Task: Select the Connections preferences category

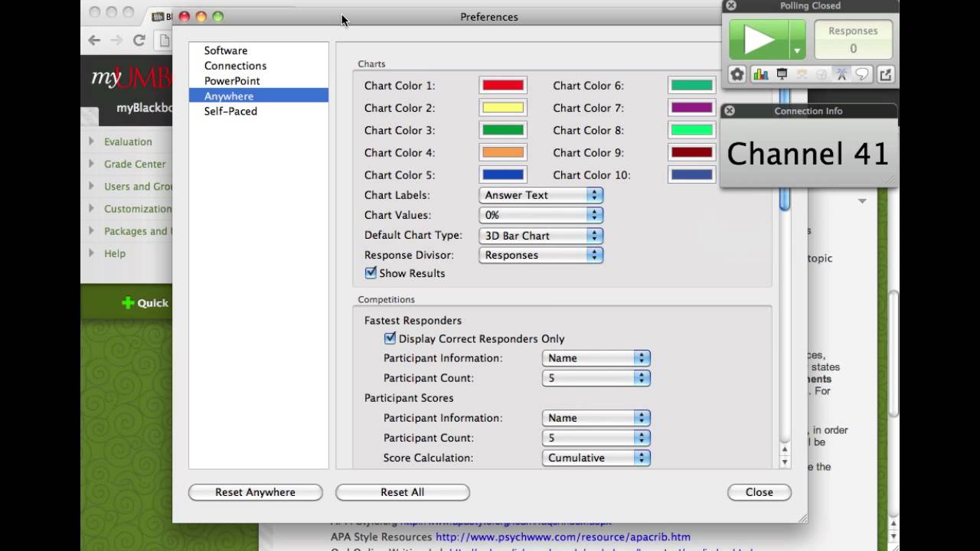Action: coord(259,66)
